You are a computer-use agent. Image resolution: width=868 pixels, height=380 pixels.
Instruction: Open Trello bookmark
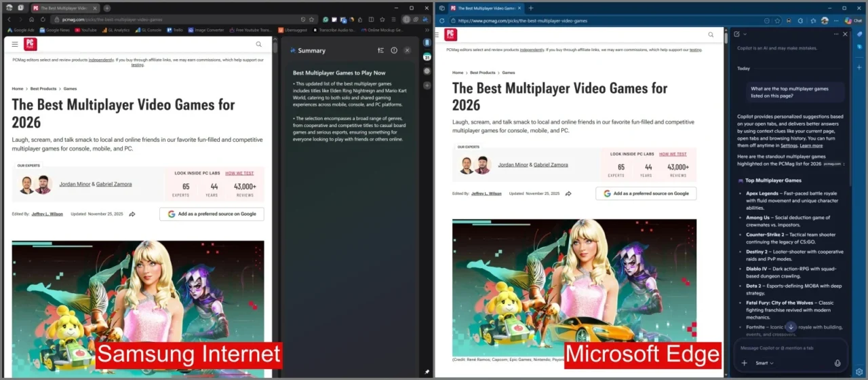pyautogui.click(x=175, y=30)
